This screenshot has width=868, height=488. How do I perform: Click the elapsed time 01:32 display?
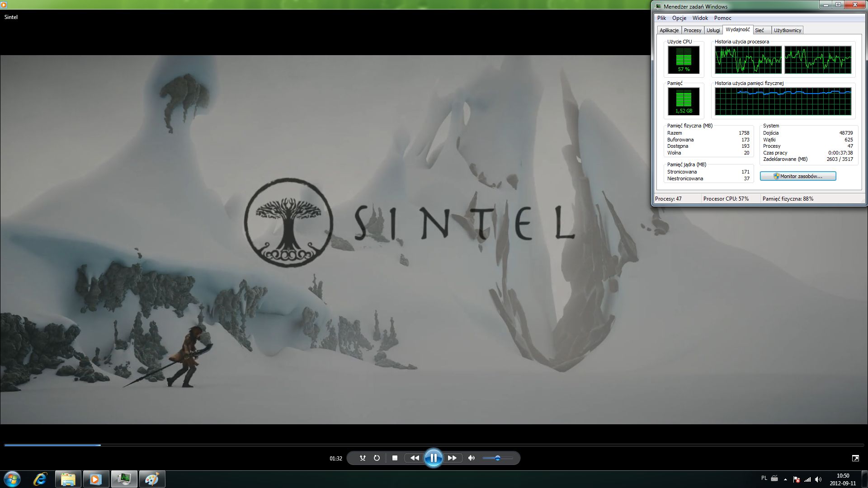point(336,458)
